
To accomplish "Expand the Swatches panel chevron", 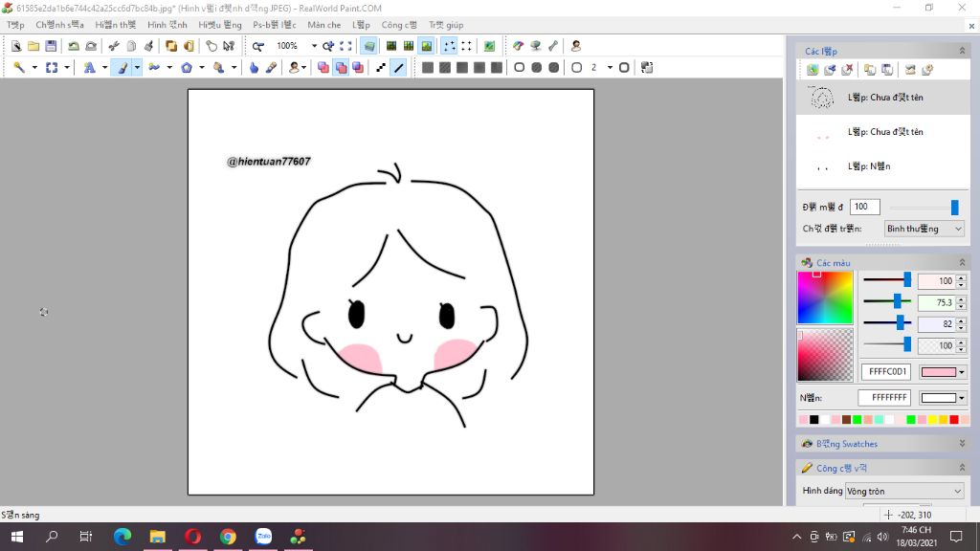I will click(962, 444).
